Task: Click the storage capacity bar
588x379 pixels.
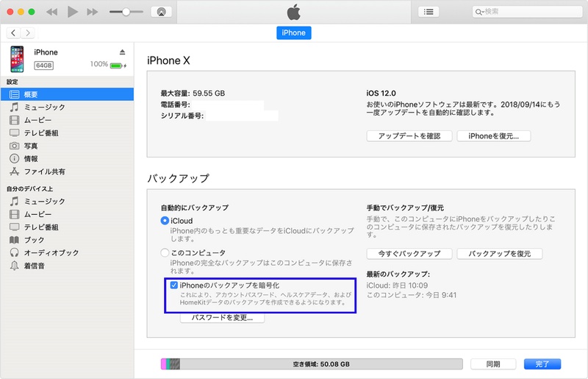Action: tap(312, 364)
